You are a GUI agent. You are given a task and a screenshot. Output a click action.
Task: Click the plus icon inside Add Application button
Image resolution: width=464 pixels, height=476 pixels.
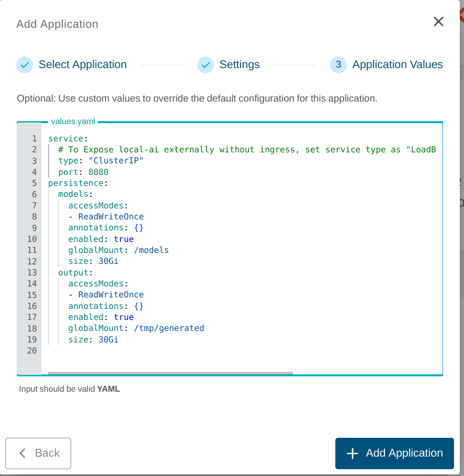(352, 453)
